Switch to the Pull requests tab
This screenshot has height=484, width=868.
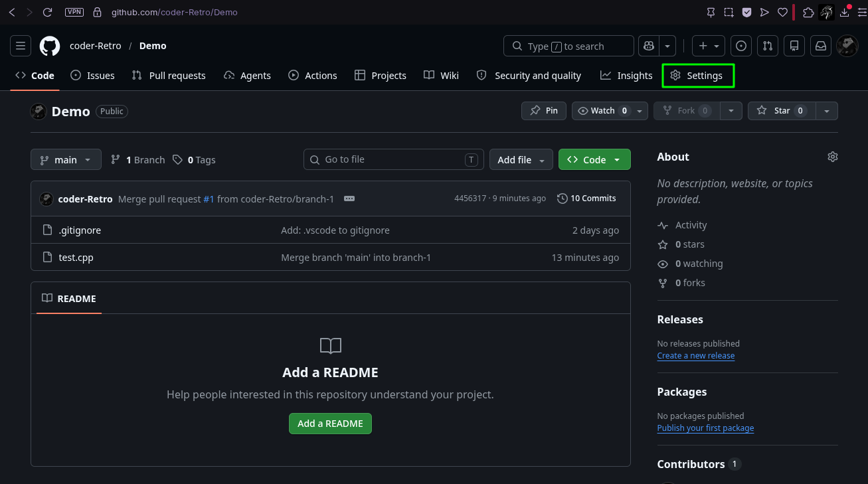coord(169,76)
